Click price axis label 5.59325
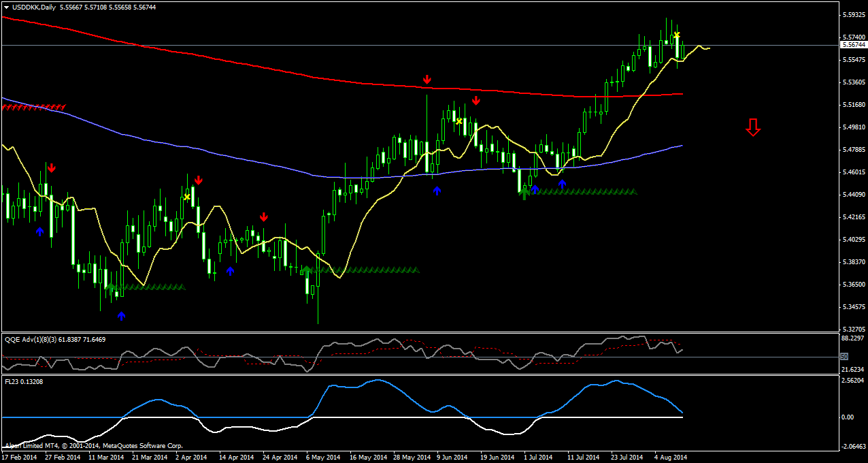868x463 pixels. pyautogui.click(x=854, y=14)
